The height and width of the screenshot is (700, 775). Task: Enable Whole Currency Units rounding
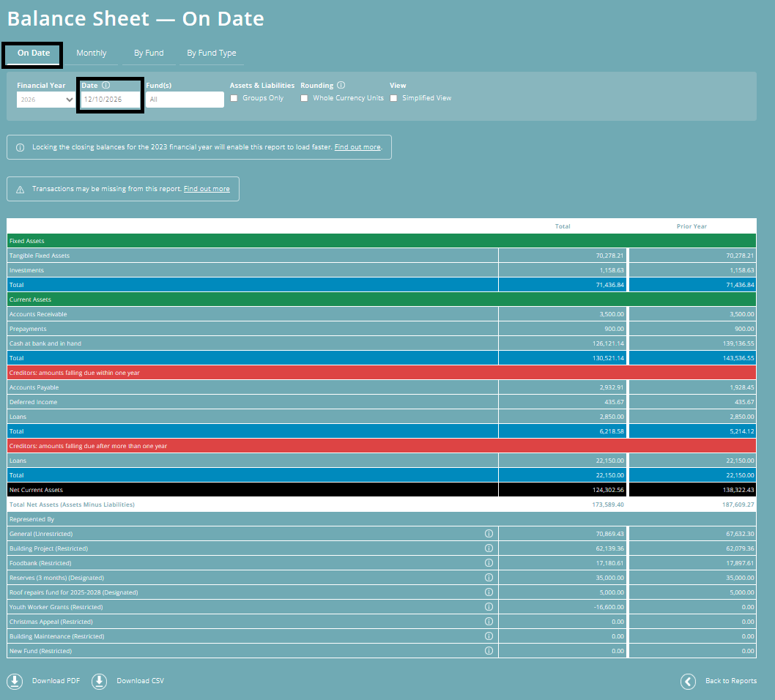click(304, 98)
